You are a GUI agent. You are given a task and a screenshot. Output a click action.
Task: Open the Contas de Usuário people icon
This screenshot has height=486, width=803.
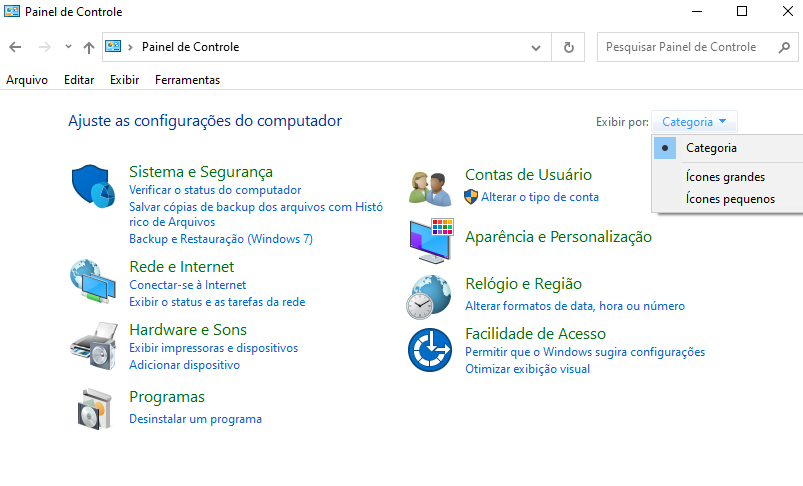click(x=430, y=188)
